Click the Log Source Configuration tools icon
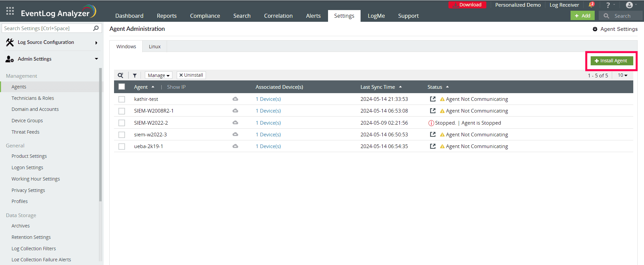The width and height of the screenshot is (644, 265). tap(10, 42)
